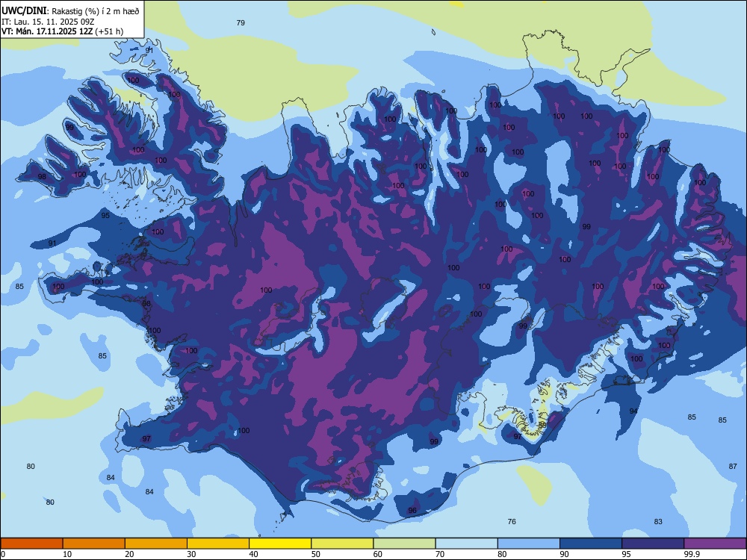Click the '10' legend scale label

coord(67,554)
